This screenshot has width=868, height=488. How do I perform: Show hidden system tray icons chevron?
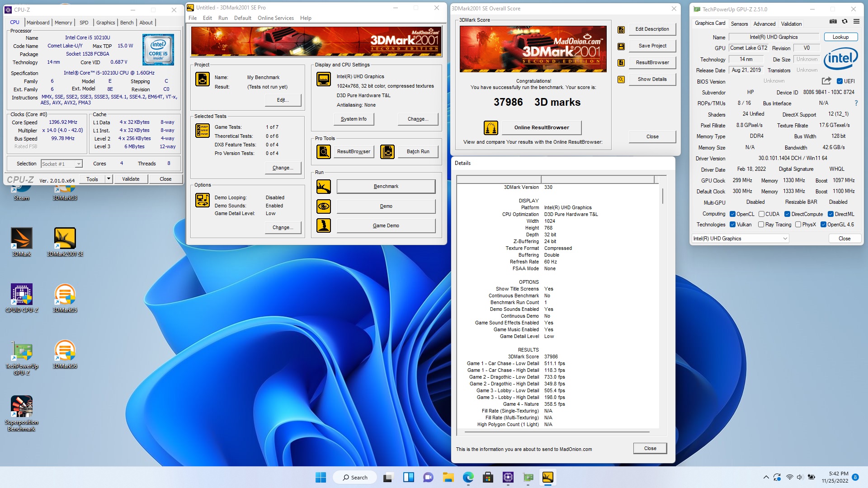766,478
